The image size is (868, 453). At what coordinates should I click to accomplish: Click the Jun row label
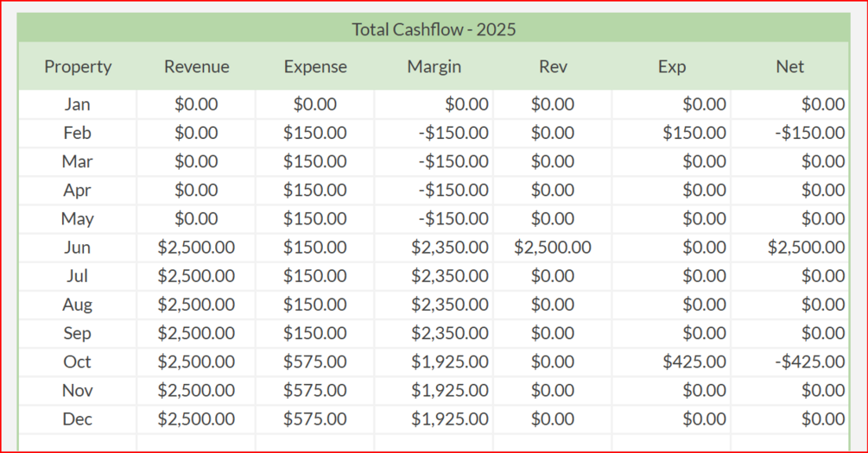78,248
